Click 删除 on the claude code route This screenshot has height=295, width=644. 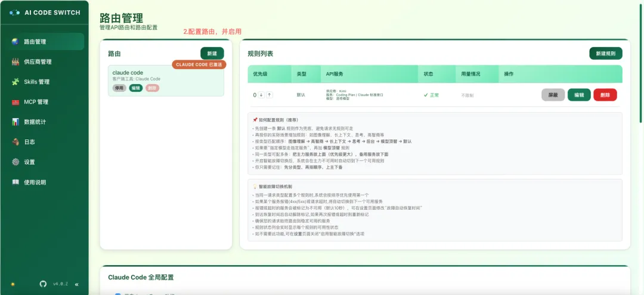click(153, 88)
